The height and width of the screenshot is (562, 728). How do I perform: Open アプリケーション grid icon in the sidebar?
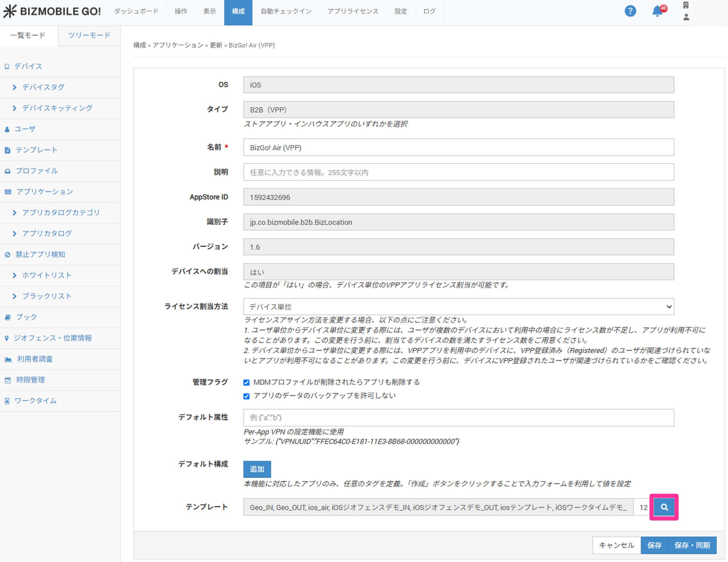coord(8,192)
